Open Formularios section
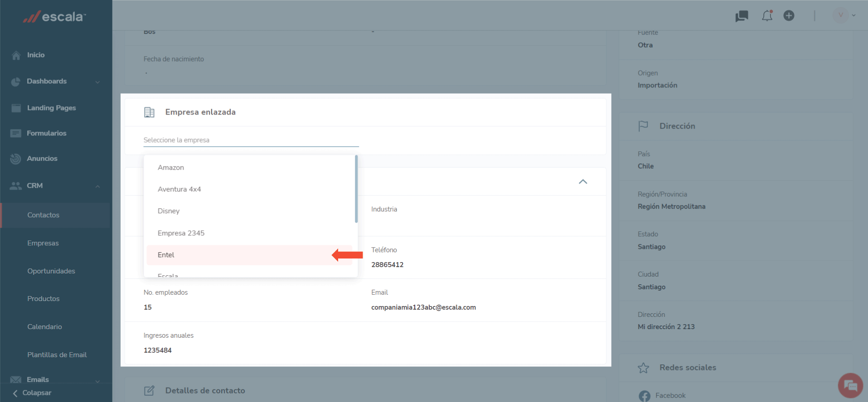 [47, 133]
